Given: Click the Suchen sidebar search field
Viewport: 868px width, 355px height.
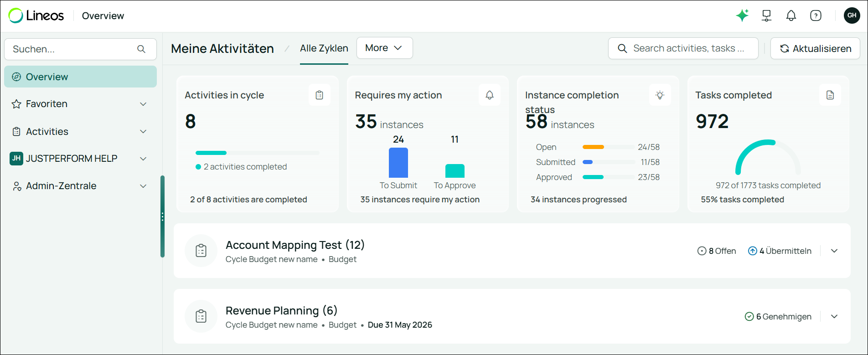Looking at the screenshot, I should pos(81,49).
